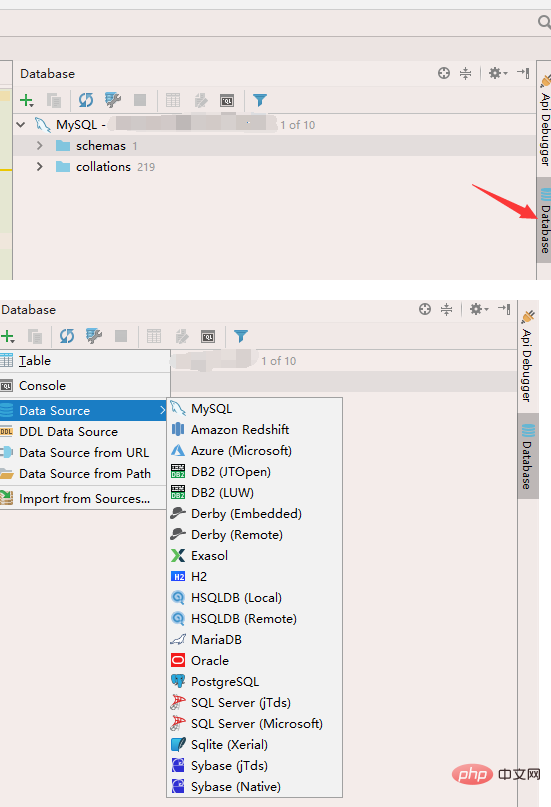Click the green plus icon in lower Database toolbar
Screen dimensions: 551x807
pos(8,337)
